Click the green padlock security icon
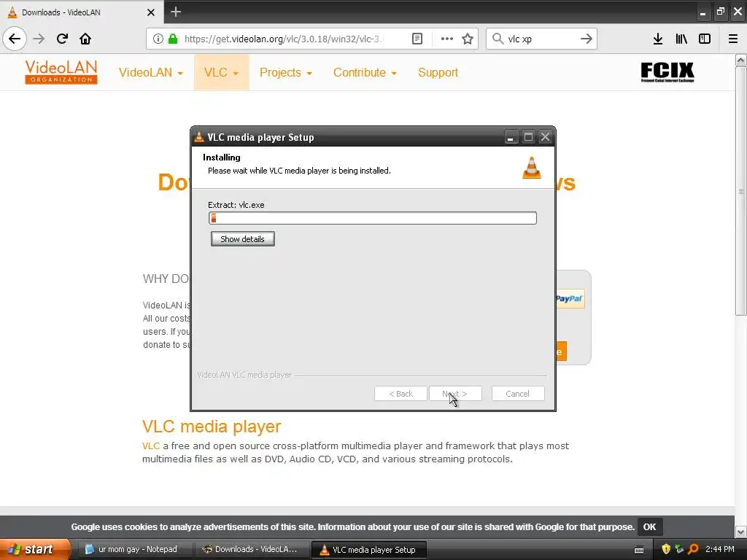This screenshot has width=747, height=560. click(x=173, y=39)
